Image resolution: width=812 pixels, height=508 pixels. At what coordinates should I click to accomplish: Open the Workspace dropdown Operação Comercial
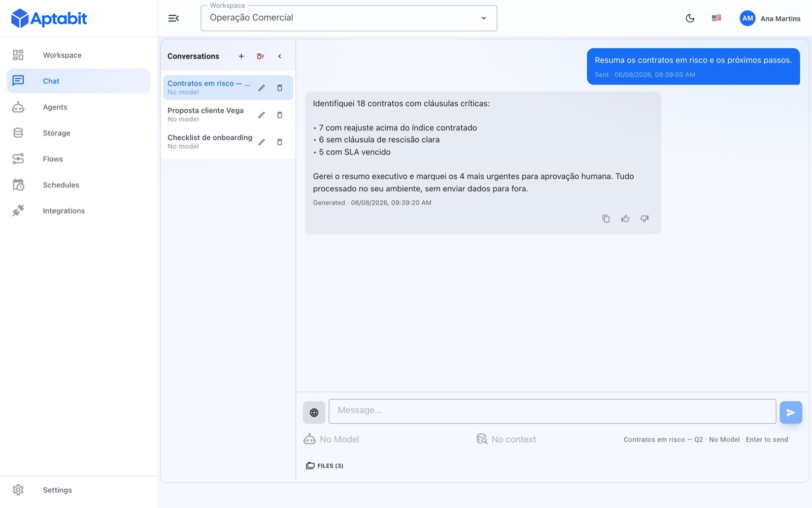tap(349, 18)
